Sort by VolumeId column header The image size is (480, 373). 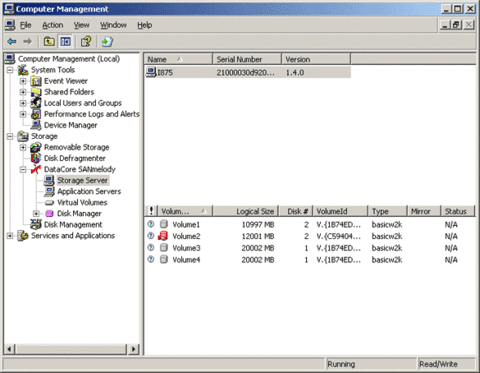[x=340, y=211]
